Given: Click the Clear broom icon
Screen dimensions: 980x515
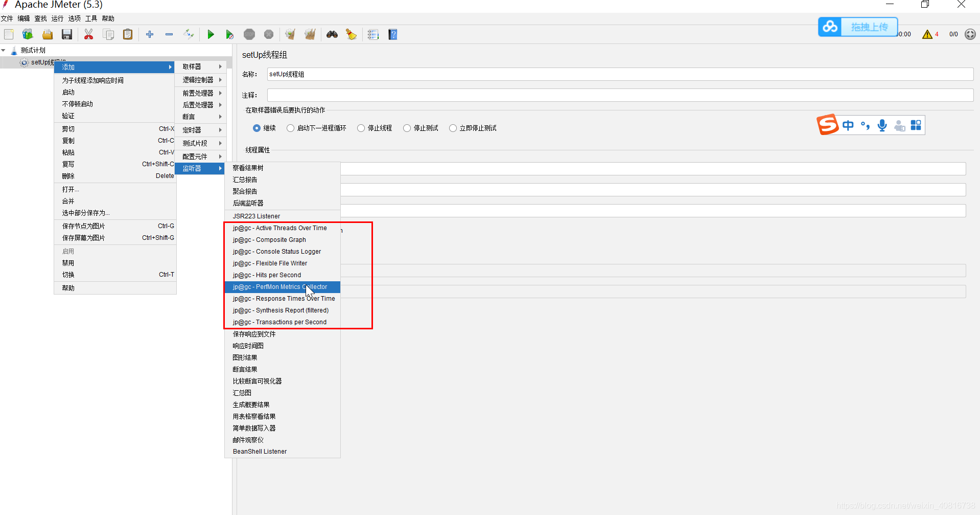Looking at the screenshot, I should (290, 34).
